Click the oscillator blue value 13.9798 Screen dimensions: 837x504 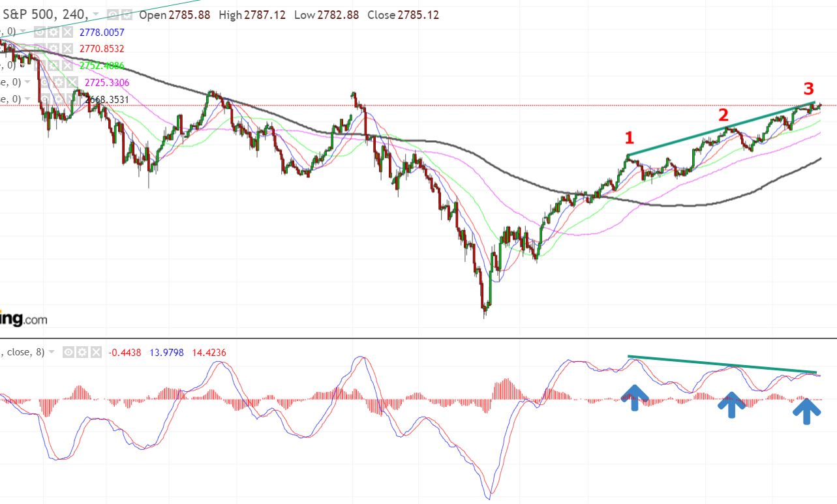(x=167, y=352)
